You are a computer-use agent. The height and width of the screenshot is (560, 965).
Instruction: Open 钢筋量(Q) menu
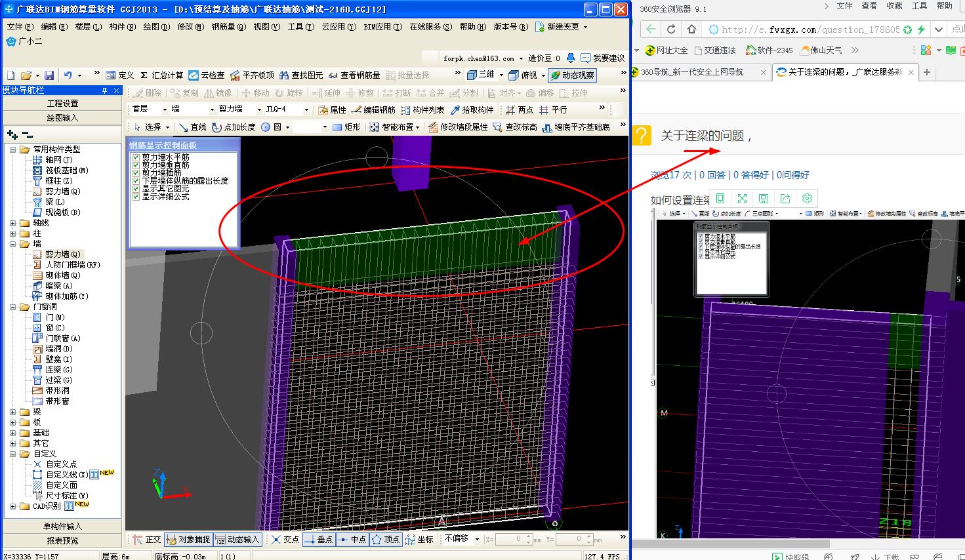(x=228, y=27)
